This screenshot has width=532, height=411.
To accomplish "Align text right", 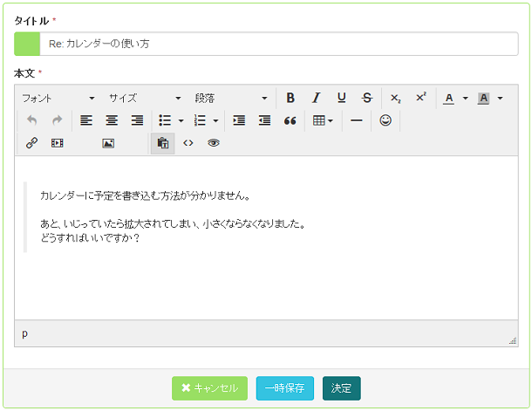I will coord(137,120).
